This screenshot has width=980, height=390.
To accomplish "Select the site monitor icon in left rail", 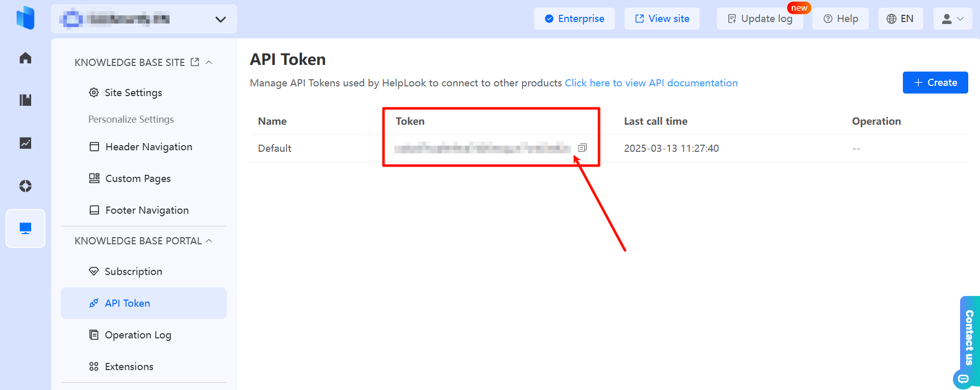I will click(26, 228).
